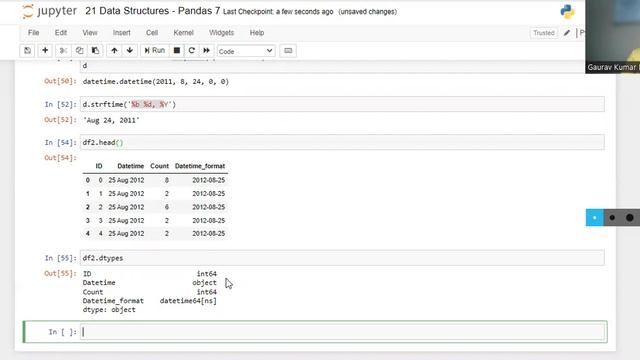Paste cells below icon
The height and width of the screenshot is (360, 640).
95,51
